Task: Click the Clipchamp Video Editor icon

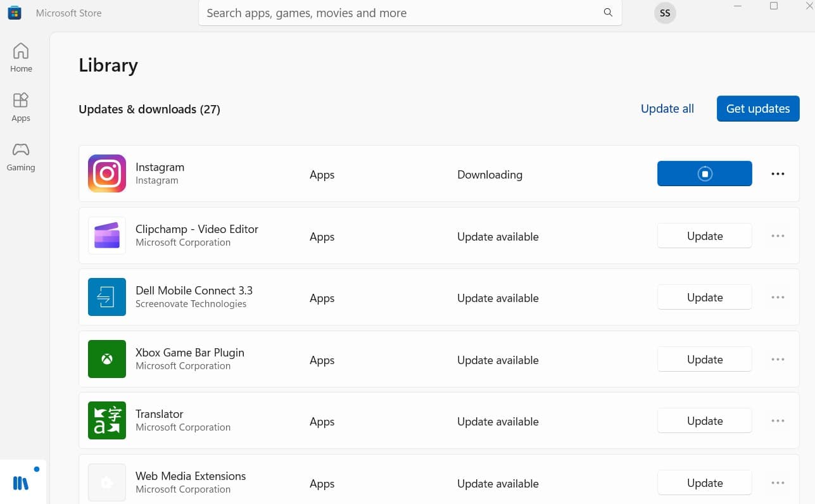Action: tap(107, 236)
